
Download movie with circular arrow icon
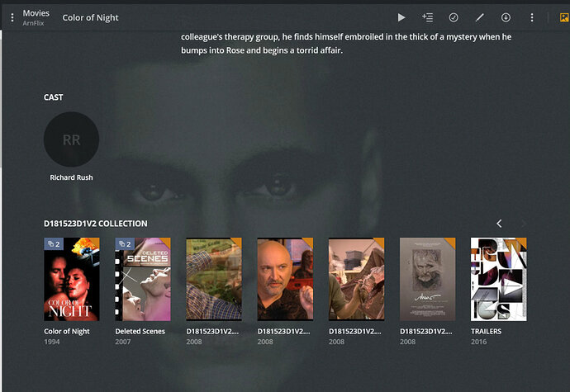point(506,17)
